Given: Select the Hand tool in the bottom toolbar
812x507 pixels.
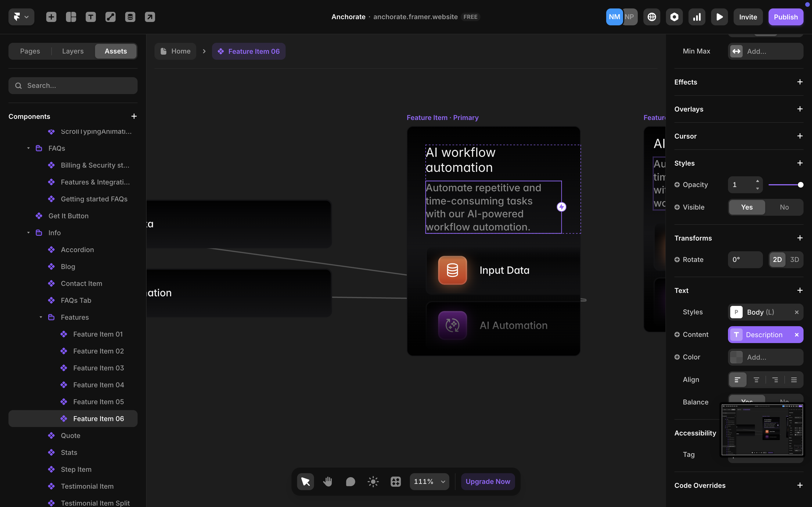Looking at the screenshot, I should click(x=328, y=481).
